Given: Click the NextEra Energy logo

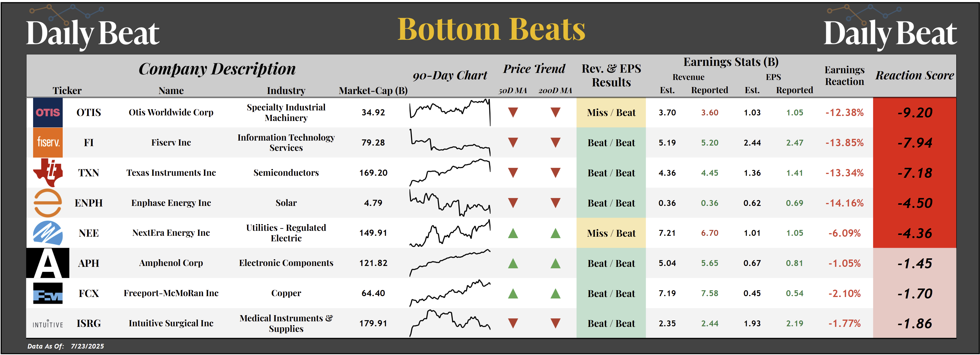Looking at the screenshot, I should (x=47, y=233).
